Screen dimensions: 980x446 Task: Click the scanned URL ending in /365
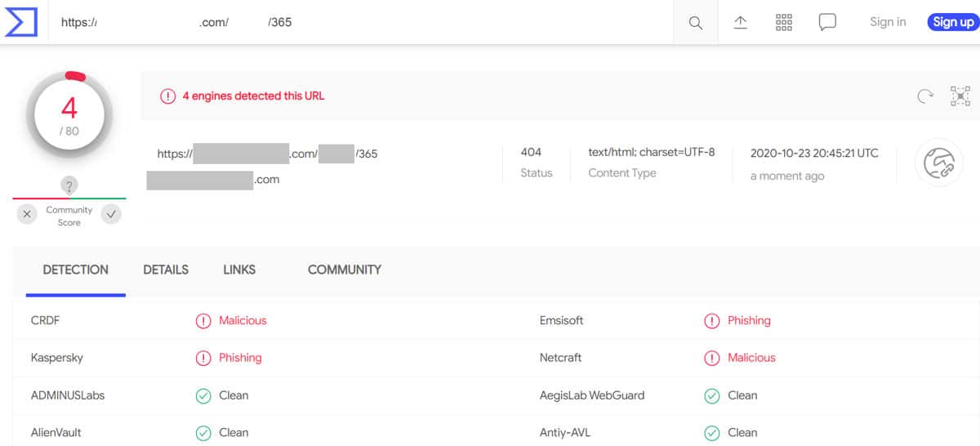pos(268,154)
